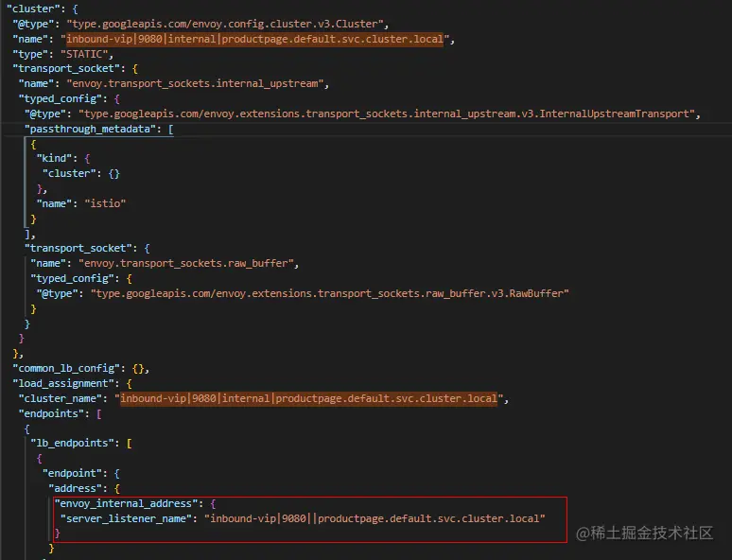Select the "istio" name value
The height and width of the screenshot is (560, 732).
(105, 203)
